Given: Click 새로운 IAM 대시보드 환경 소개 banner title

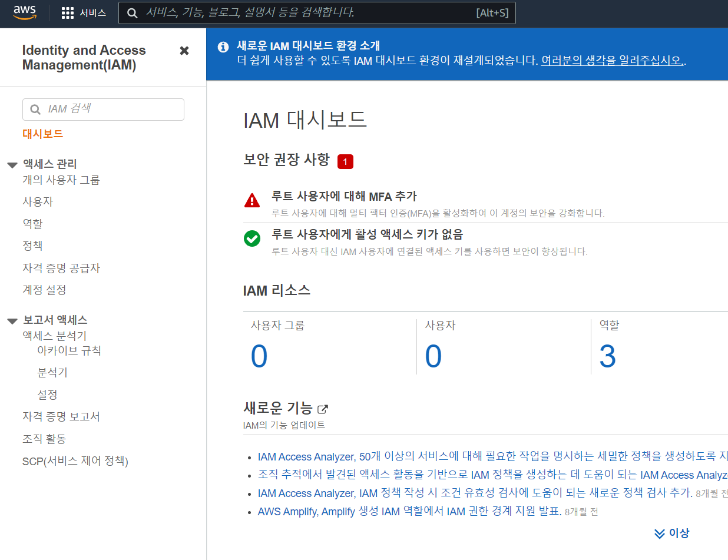Looking at the screenshot, I should click(x=308, y=46).
